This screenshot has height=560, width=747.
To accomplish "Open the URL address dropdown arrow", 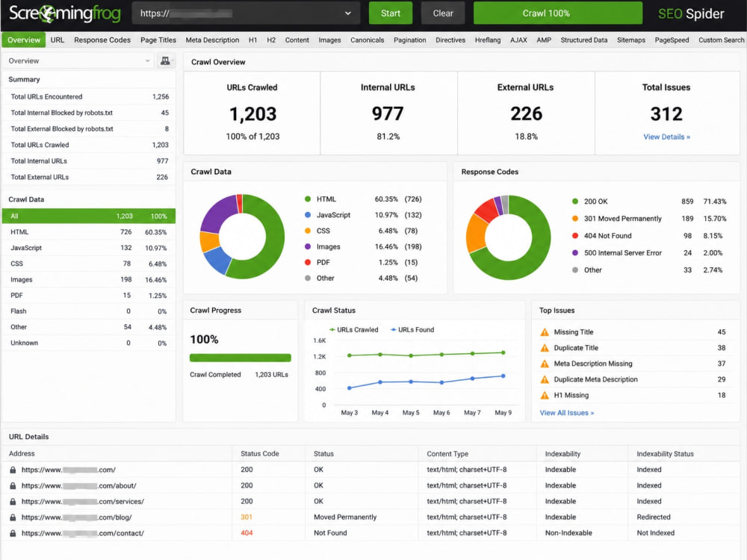I will pos(348,13).
